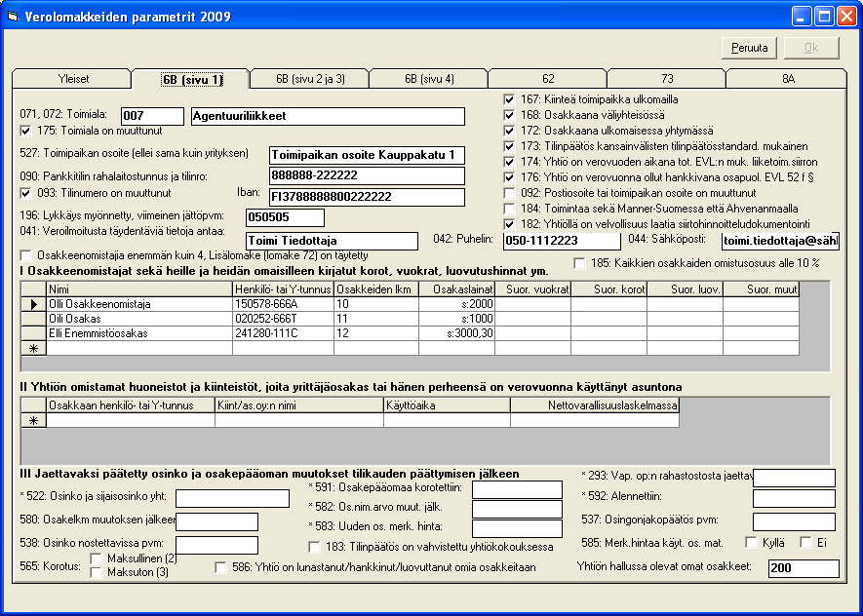Select the Elli Enemmistöosakas name cell

pos(139,333)
